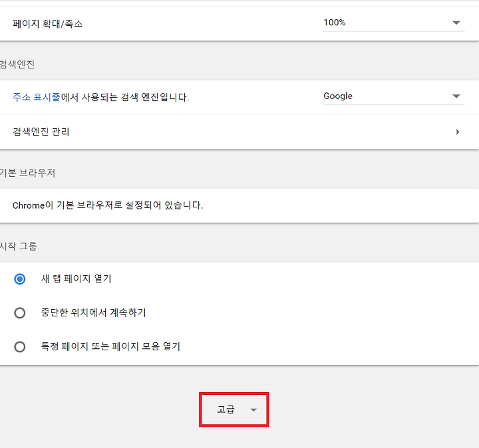The width and height of the screenshot is (479, 448).
Task: Open the page zoom 100% dropdown
Action: pyautogui.click(x=394, y=23)
